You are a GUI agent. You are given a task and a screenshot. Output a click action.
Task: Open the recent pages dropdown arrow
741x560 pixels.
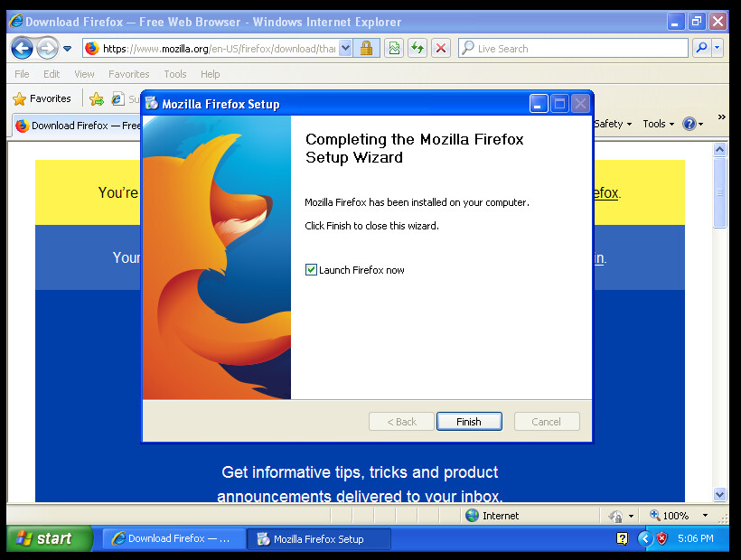pyautogui.click(x=67, y=49)
